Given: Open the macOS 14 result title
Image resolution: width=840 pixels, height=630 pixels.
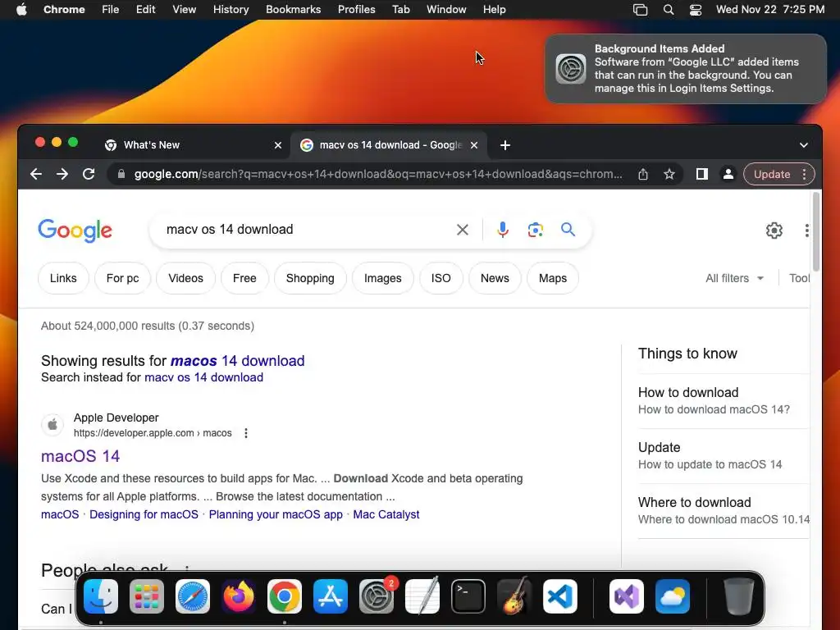Looking at the screenshot, I should point(80,456).
